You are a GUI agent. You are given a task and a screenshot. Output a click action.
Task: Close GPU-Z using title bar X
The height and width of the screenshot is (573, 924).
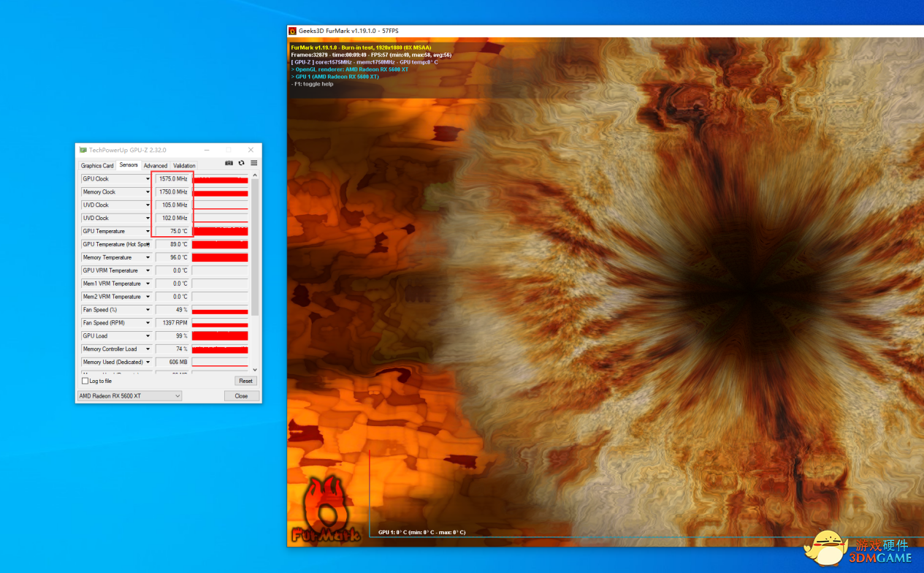click(x=251, y=150)
